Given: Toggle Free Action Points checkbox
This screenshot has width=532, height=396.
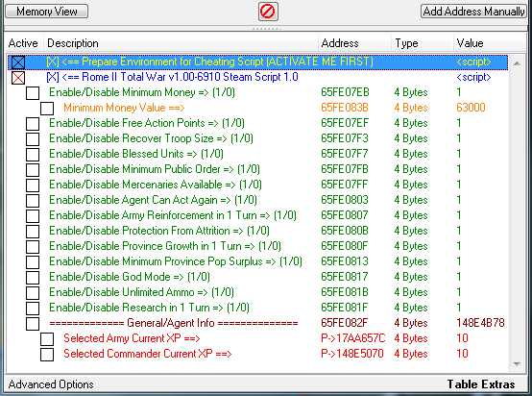Looking at the screenshot, I should pos(33,124).
